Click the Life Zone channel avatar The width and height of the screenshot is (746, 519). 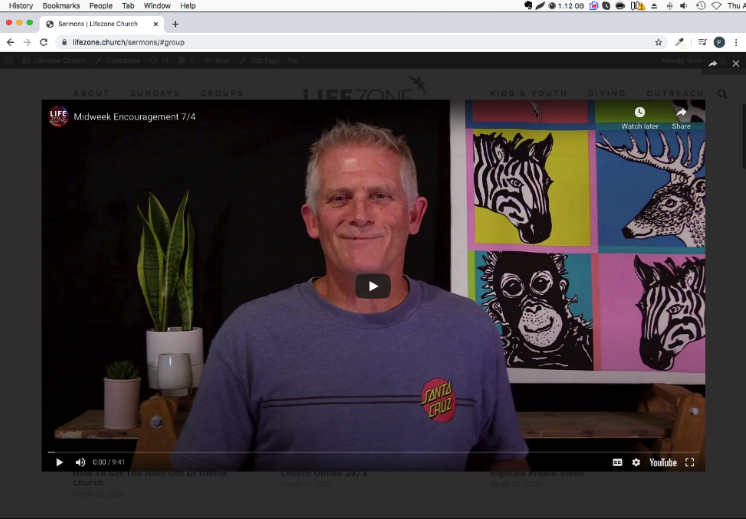pos(59,116)
